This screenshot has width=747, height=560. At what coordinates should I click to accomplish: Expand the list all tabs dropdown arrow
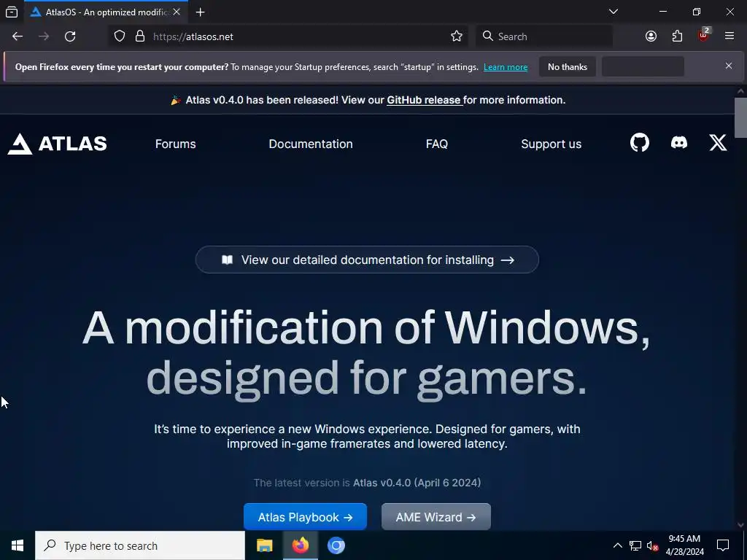pyautogui.click(x=614, y=12)
